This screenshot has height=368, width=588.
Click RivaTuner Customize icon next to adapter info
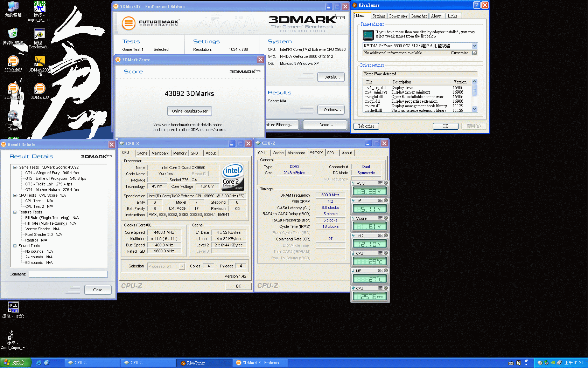pyautogui.click(x=475, y=53)
